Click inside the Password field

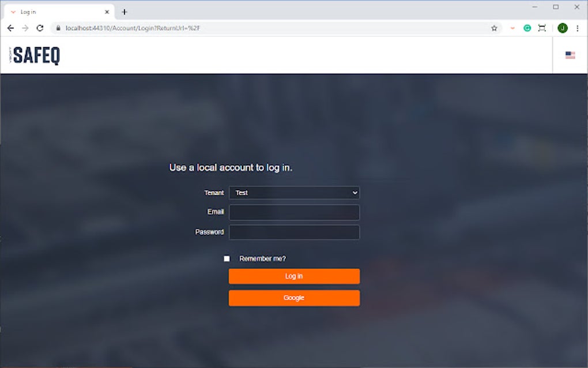pos(294,232)
